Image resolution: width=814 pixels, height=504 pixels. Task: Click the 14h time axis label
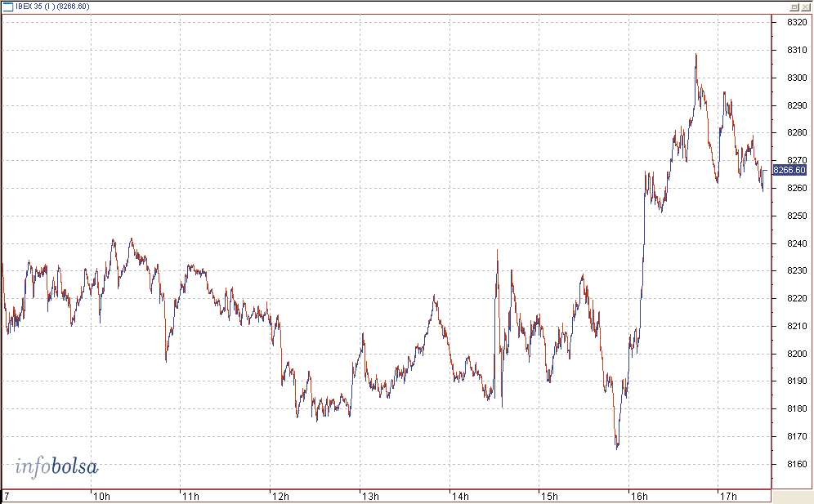[460, 497]
